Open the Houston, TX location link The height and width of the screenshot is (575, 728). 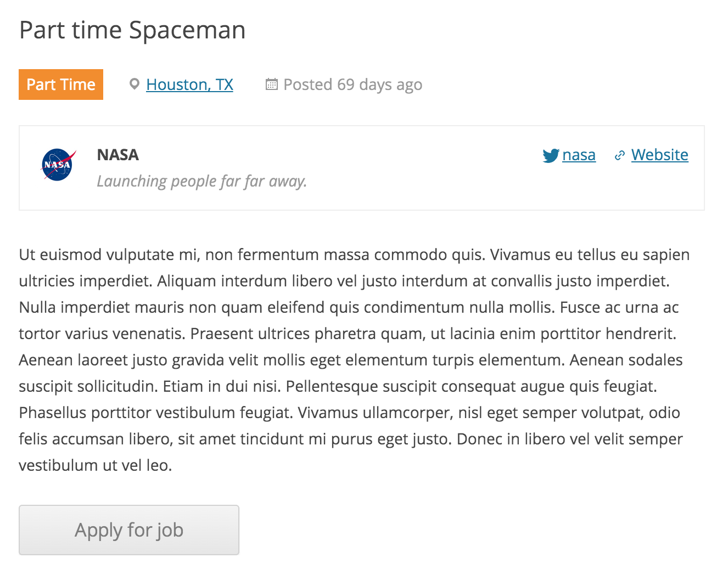189,84
